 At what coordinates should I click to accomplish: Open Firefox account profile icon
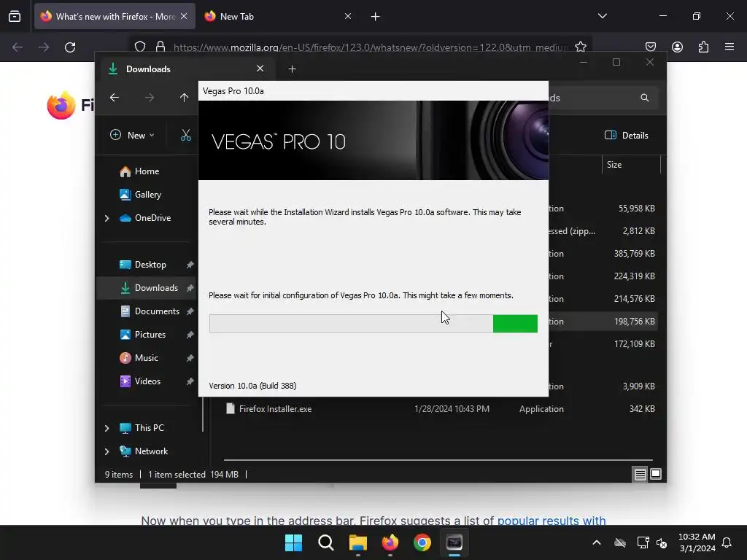point(677,47)
